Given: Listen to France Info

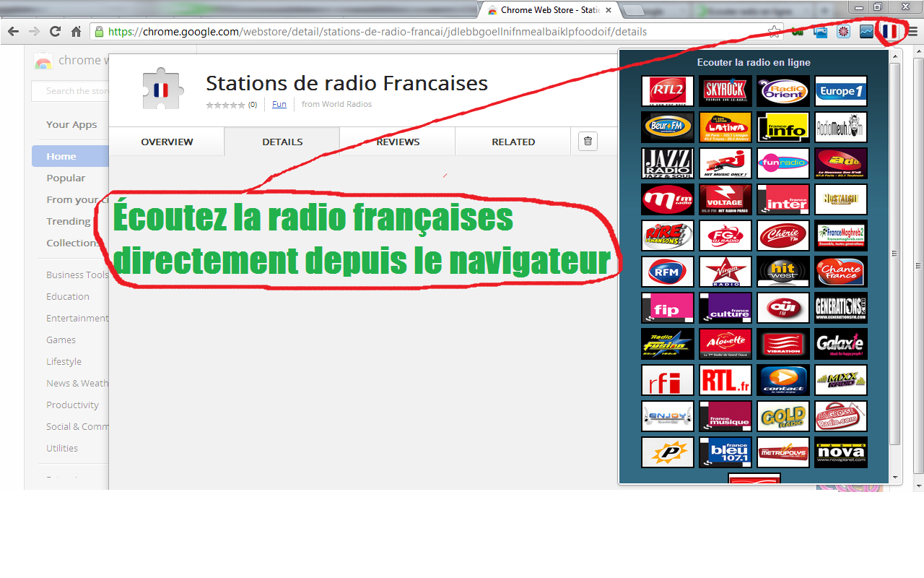Looking at the screenshot, I should point(783,127).
